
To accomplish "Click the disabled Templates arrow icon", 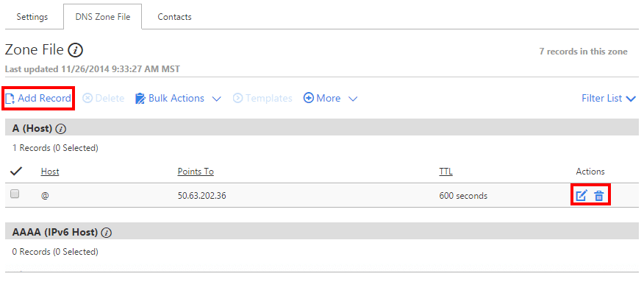I will point(237,99).
